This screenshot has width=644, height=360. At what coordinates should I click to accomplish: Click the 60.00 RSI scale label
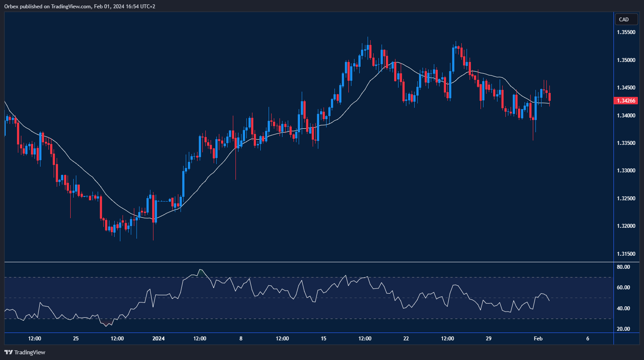pos(624,288)
